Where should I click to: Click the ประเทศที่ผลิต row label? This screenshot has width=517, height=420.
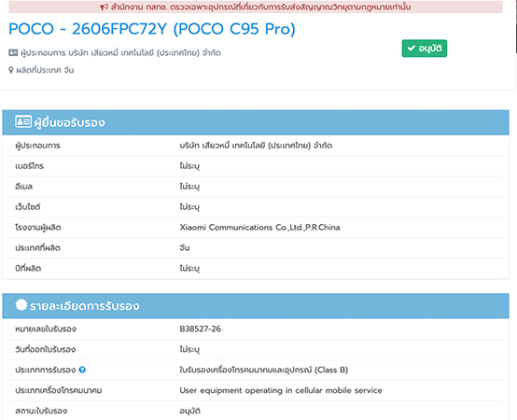(37, 248)
